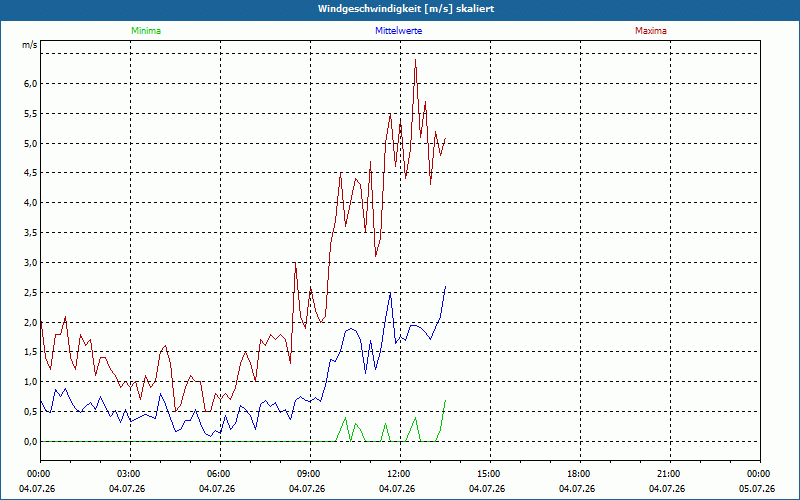Click the 0,0 value on y-axis
800x500 pixels.
coord(31,442)
